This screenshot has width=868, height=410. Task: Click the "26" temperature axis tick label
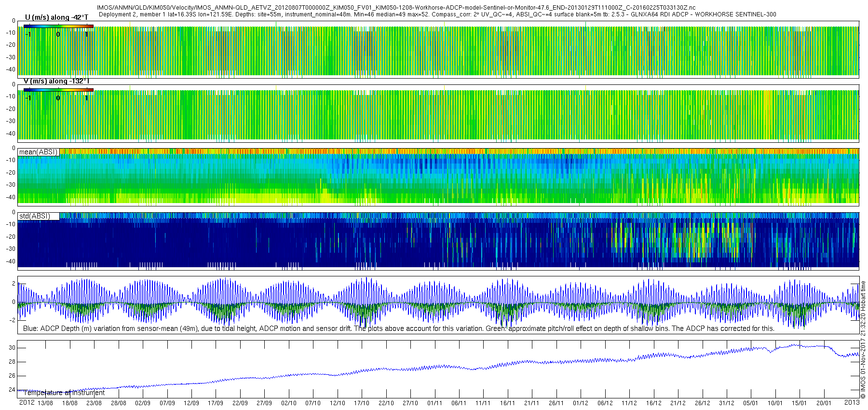point(12,376)
